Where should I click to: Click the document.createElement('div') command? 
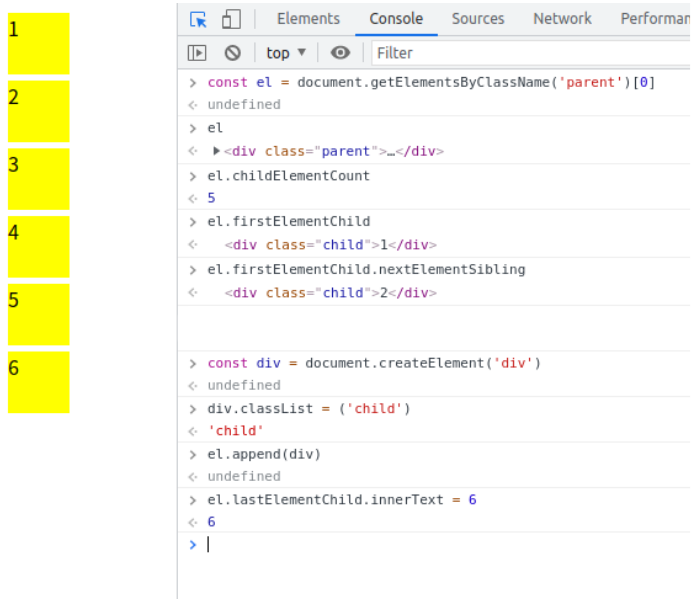(374, 363)
